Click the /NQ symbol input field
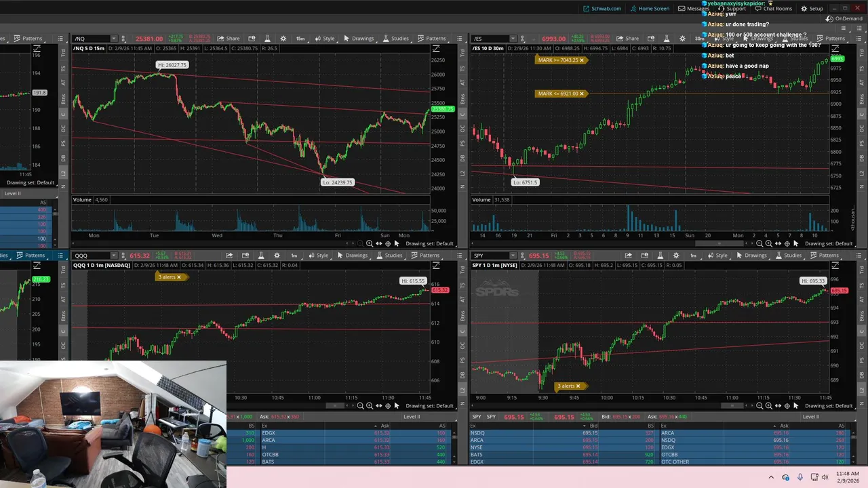The image size is (868, 488). [91, 39]
